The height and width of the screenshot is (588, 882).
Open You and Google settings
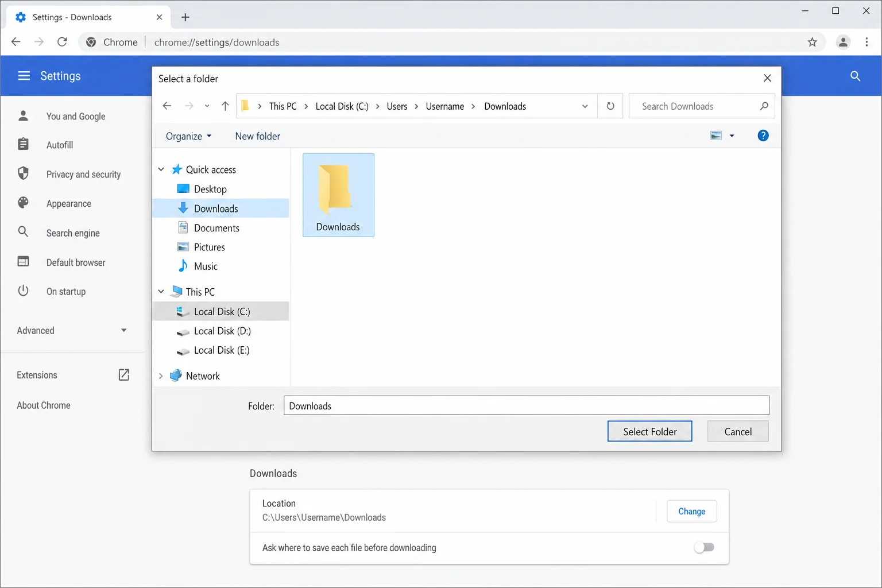point(76,117)
